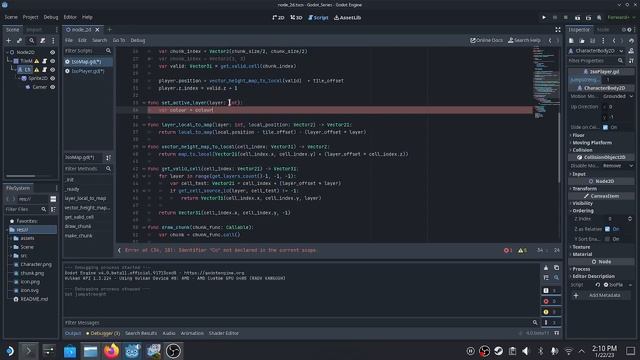This screenshot has height=360, width=640.
Task: Click the Online Docs button
Action: click(x=486, y=40)
